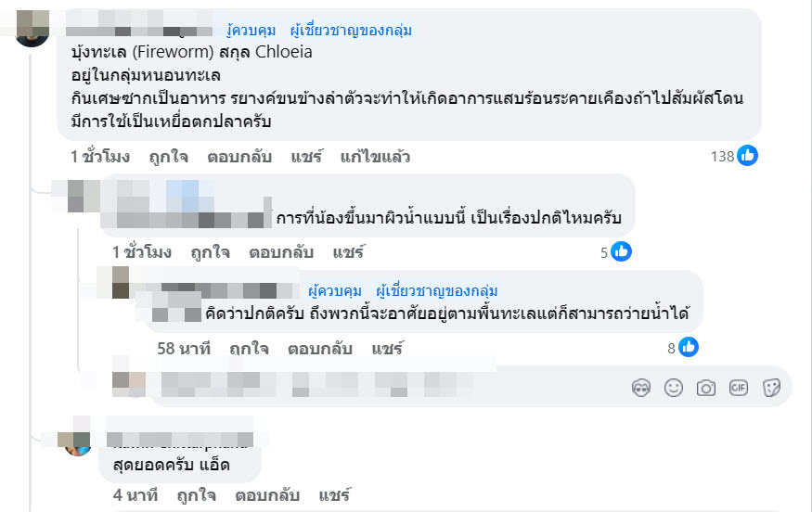Open the sticker picker in reply box
Viewport: 812px width, 512px height.
[x=771, y=388]
